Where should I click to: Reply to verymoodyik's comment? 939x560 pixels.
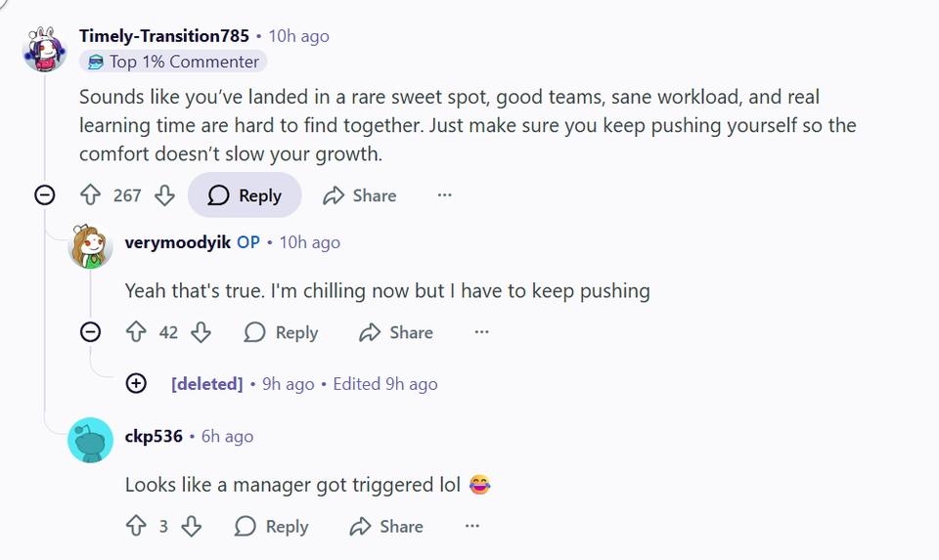tap(281, 332)
